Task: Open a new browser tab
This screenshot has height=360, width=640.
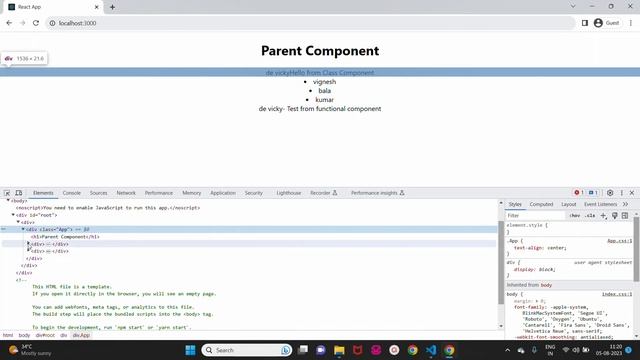Action: point(112,7)
